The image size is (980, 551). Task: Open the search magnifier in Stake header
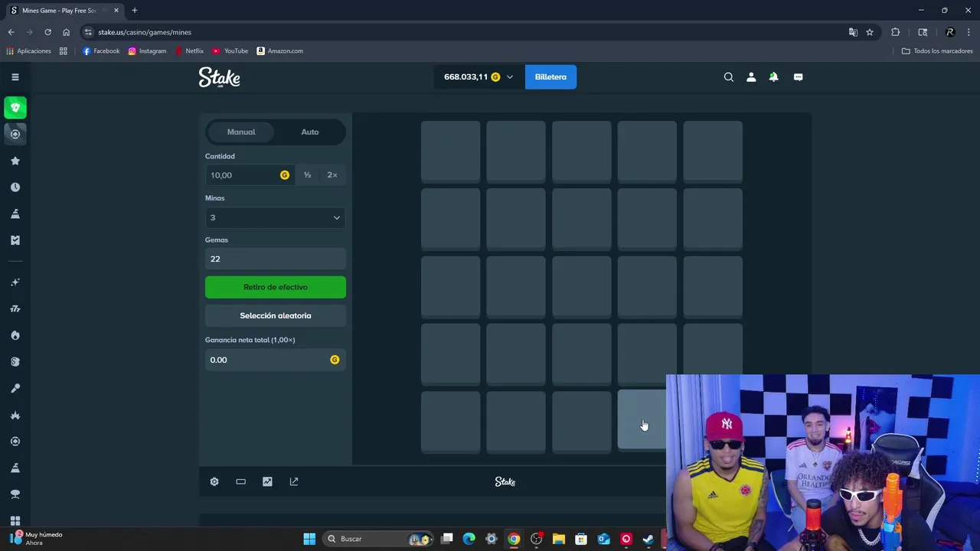coord(728,77)
